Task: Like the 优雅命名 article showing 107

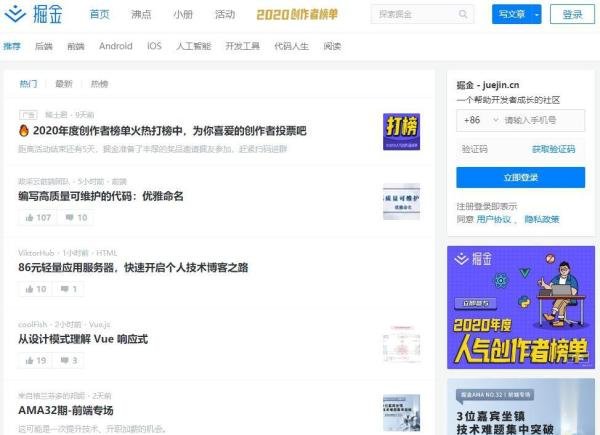Action: point(38,218)
